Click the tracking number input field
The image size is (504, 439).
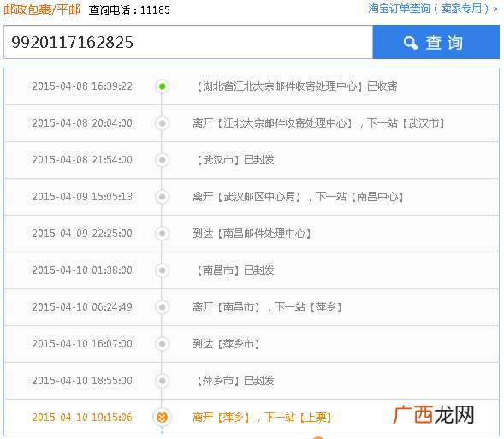[188, 42]
